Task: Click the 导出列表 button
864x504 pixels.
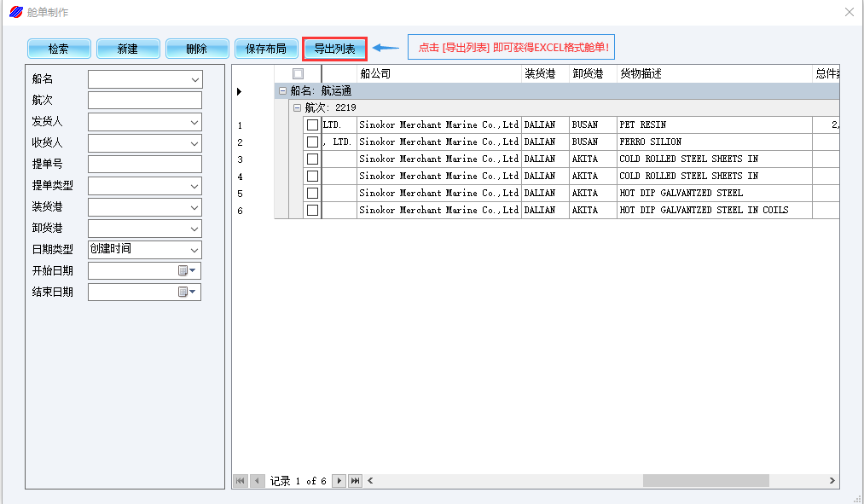Action: tap(335, 49)
